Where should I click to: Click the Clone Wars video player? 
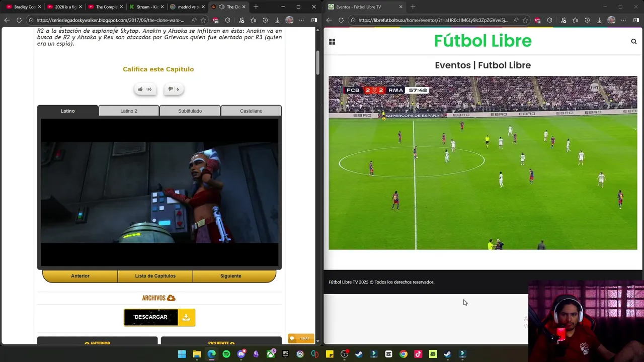(x=159, y=193)
